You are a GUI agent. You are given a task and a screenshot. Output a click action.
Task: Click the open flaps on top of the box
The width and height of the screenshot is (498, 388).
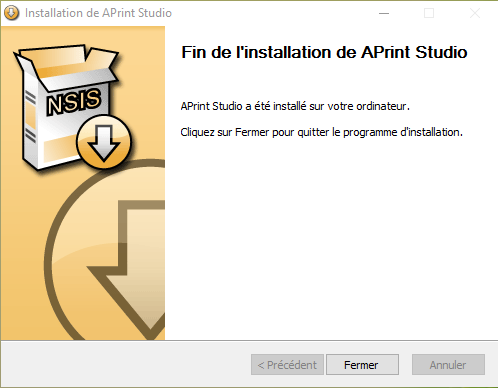(x=67, y=65)
